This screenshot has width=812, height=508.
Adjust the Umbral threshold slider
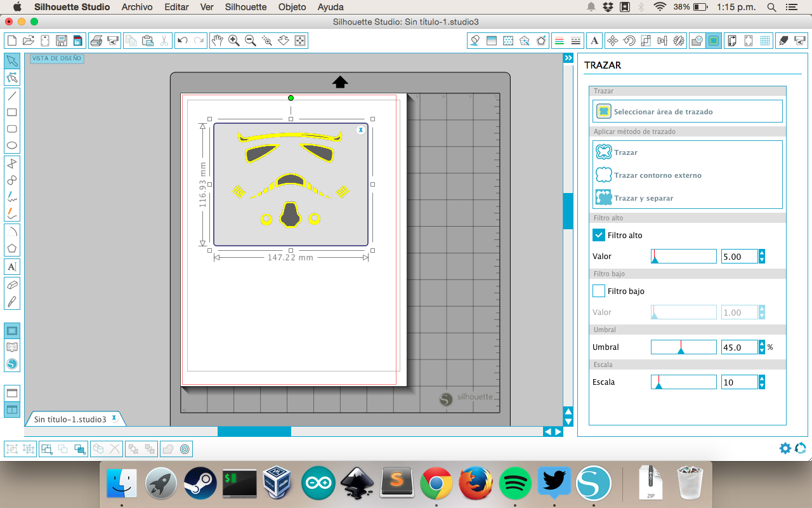coord(683,347)
